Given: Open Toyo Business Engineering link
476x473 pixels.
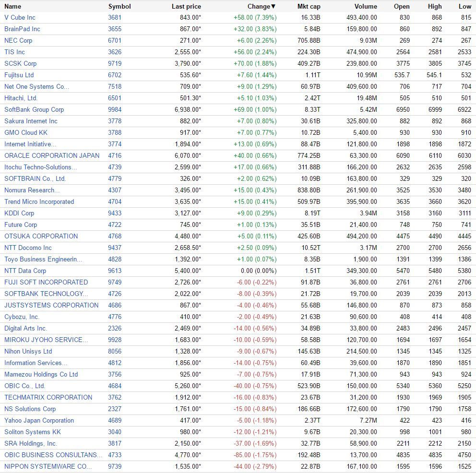Looking at the screenshot, I should coord(43,260).
